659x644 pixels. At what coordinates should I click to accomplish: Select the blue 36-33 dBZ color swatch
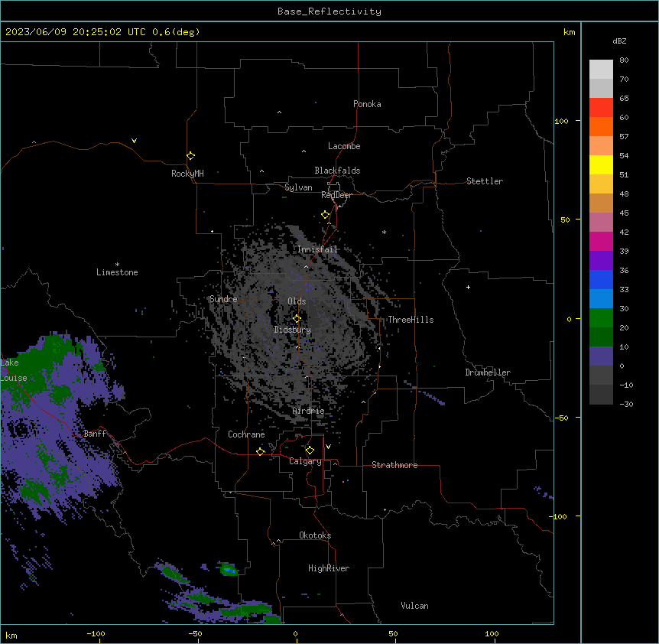coord(601,280)
